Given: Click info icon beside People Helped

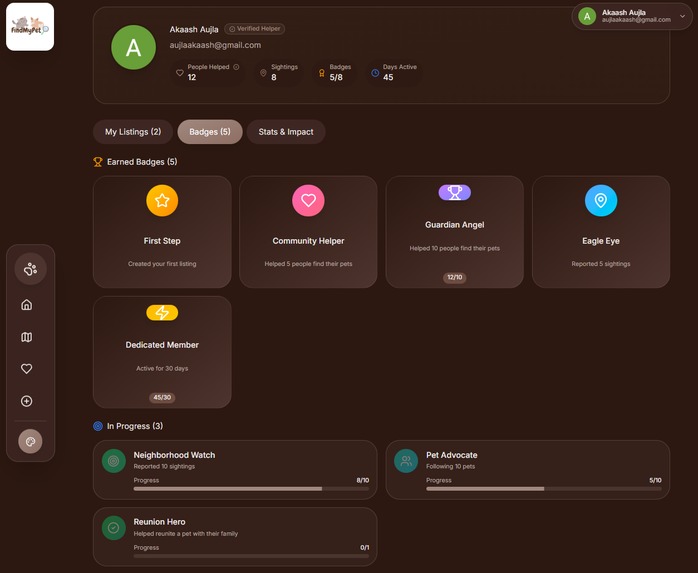Looking at the screenshot, I should point(236,67).
